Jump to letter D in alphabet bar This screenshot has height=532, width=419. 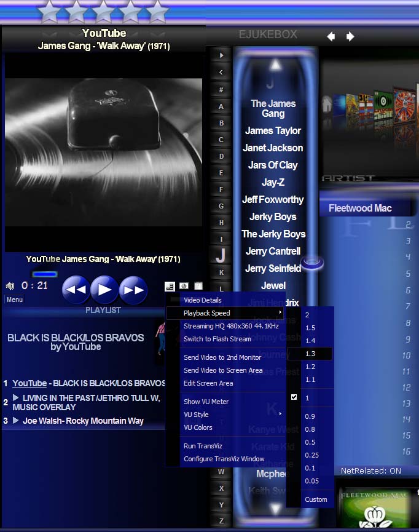coord(221,156)
